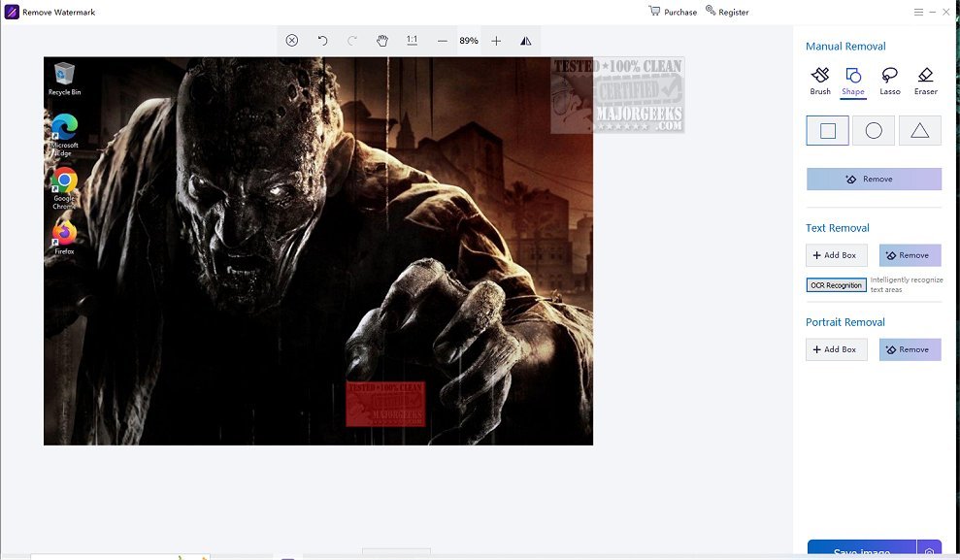Click the Microsoft Edge icon in the image

tap(64, 135)
